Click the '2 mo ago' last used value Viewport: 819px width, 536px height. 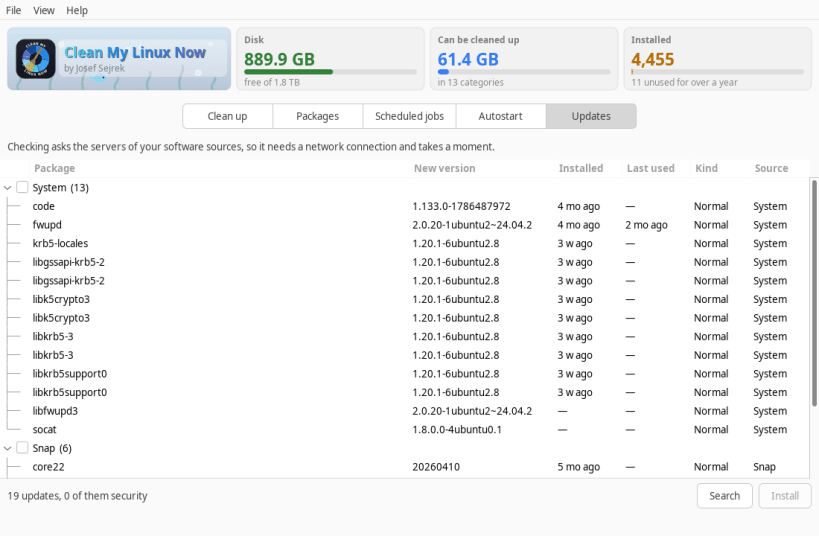(646, 225)
